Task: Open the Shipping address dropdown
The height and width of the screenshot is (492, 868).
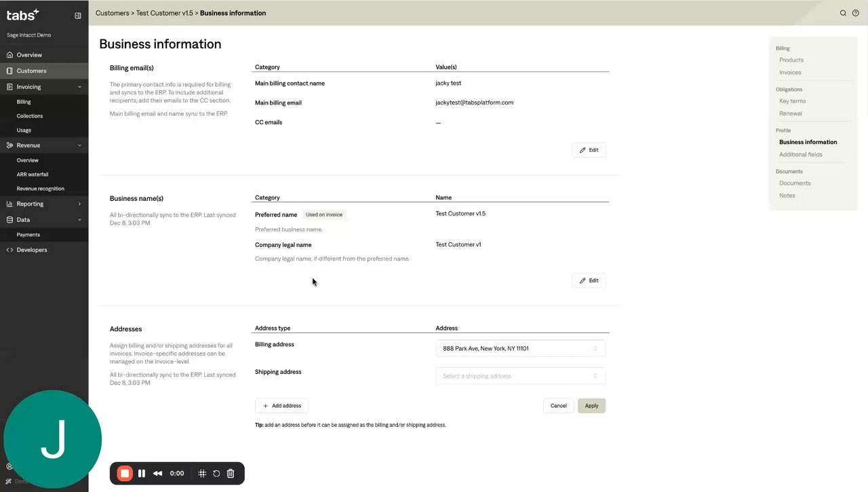Action: (520, 376)
